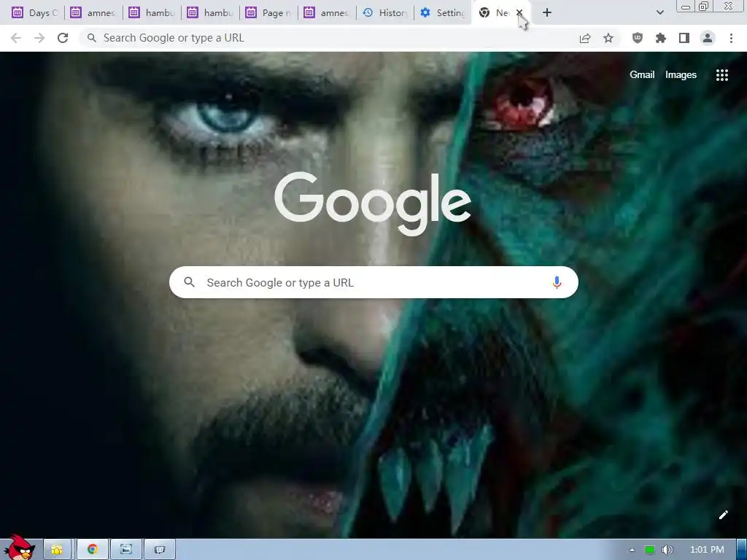Screen dimensions: 747x560
Task: Switch to the History tab
Action: (x=385, y=13)
